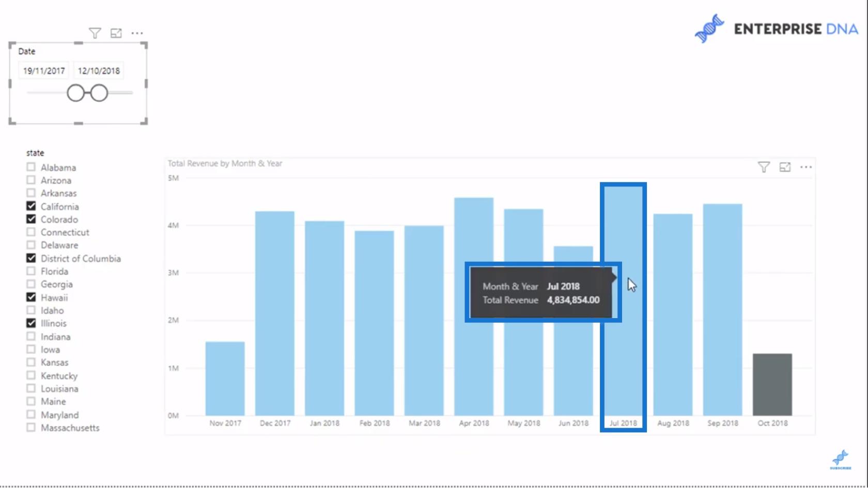Image resolution: width=868 pixels, height=488 pixels.
Task: Check the Arkansas checkbox
Action: pyautogui.click(x=31, y=193)
